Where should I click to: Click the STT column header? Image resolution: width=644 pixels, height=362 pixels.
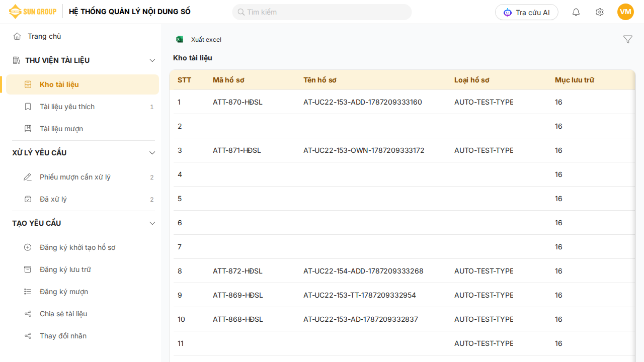tap(184, 80)
